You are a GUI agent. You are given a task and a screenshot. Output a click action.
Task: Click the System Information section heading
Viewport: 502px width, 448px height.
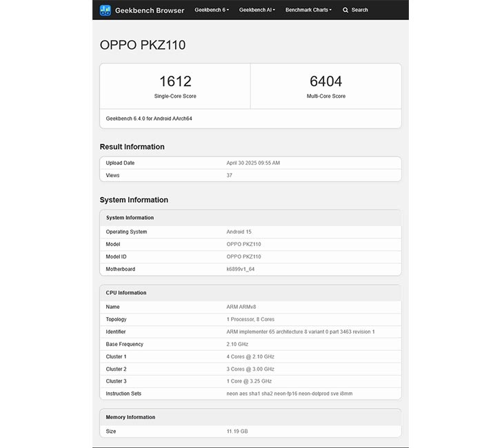coord(134,200)
